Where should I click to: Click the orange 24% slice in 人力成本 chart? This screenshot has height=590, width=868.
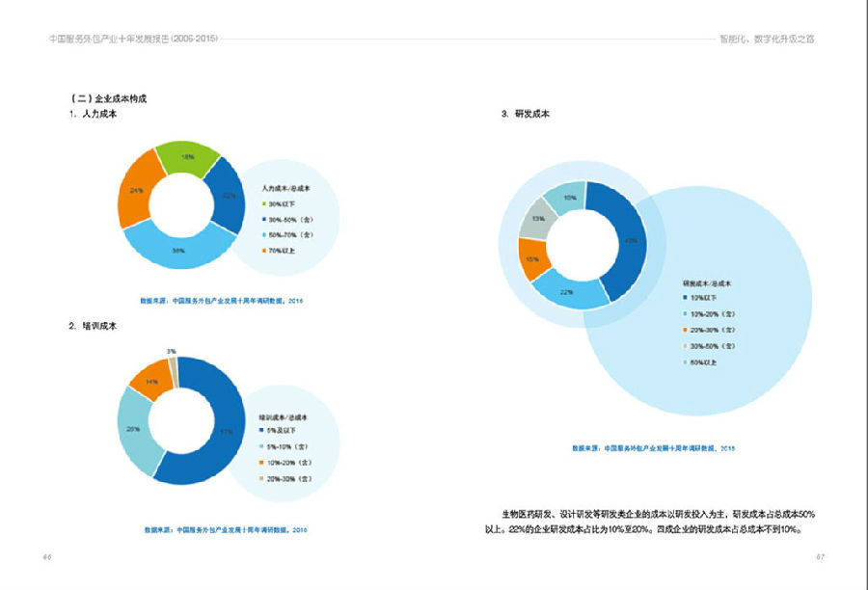tap(137, 189)
